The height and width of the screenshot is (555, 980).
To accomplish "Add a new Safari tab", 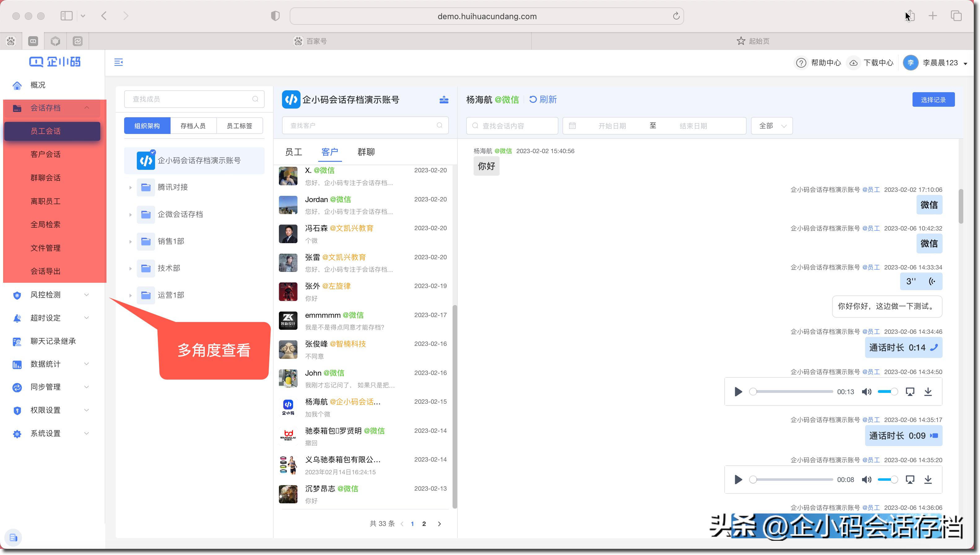I will click(932, 16).
